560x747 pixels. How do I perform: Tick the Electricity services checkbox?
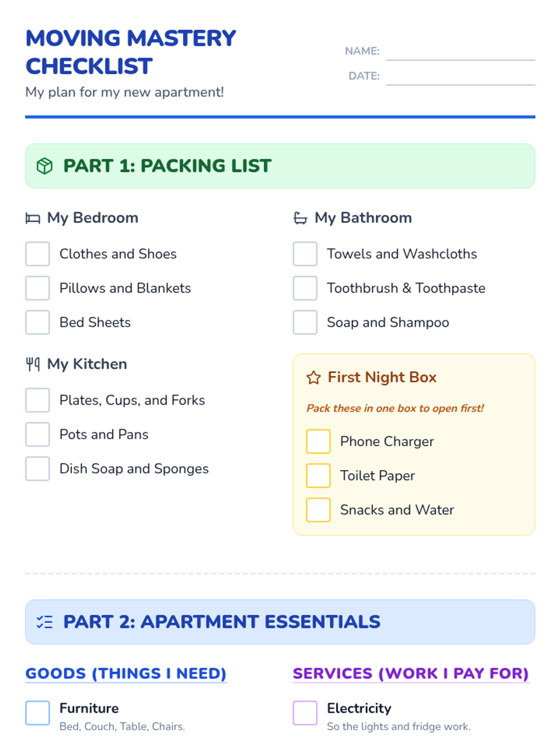point(305,713)
